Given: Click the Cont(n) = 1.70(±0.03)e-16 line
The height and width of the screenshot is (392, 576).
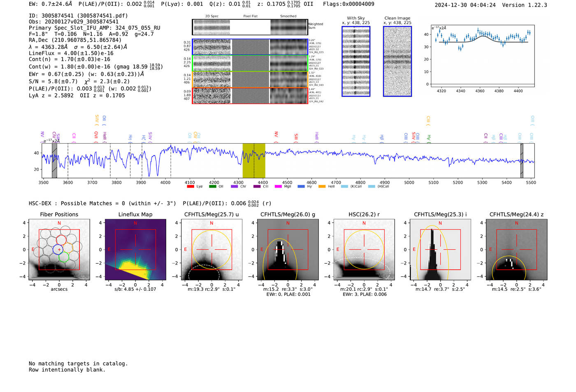Looking at the screenshot, I should [x=70, y=59].
